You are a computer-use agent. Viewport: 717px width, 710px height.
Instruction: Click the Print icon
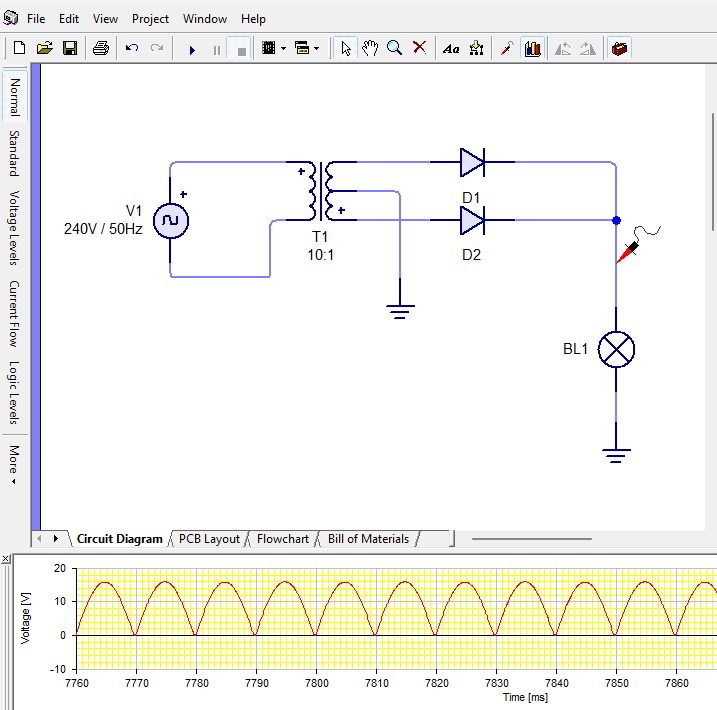[x=101, y=48]
